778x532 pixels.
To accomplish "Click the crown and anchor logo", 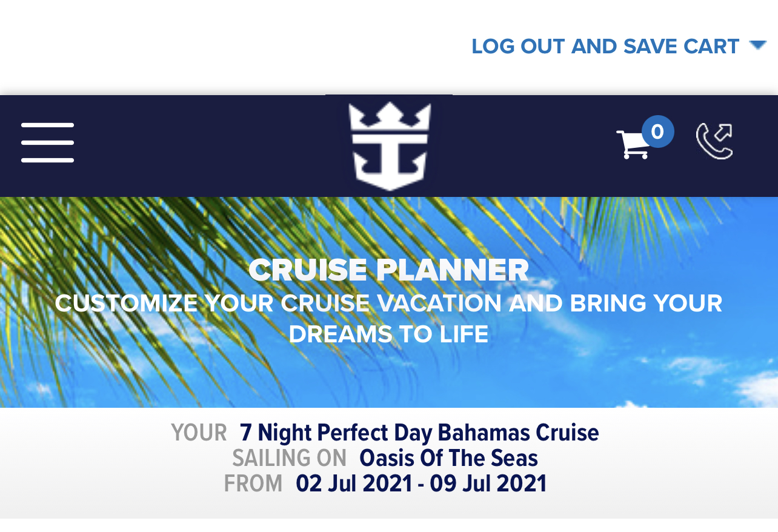I will (x=389, y=146).
